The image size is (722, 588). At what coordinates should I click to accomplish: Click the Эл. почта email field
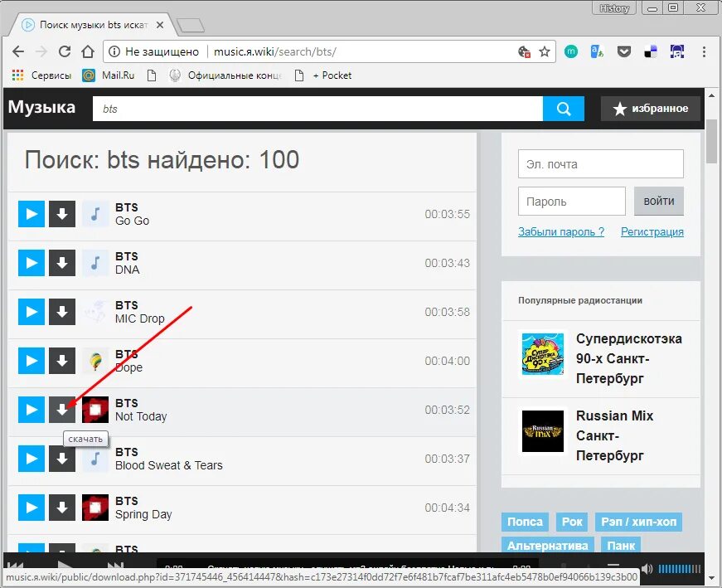(x=600, y=163)
